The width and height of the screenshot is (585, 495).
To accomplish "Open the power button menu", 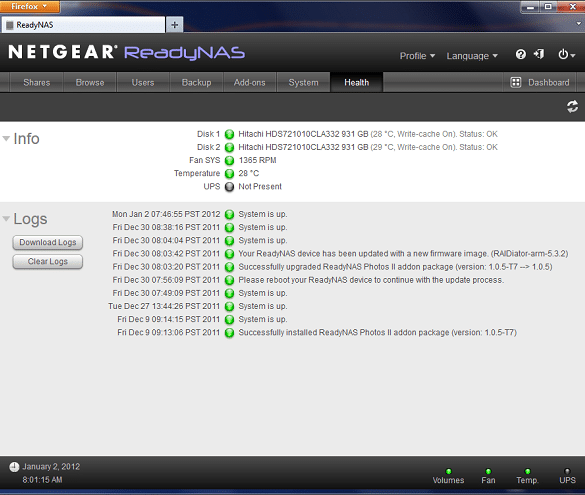I will tap(566, 54).
